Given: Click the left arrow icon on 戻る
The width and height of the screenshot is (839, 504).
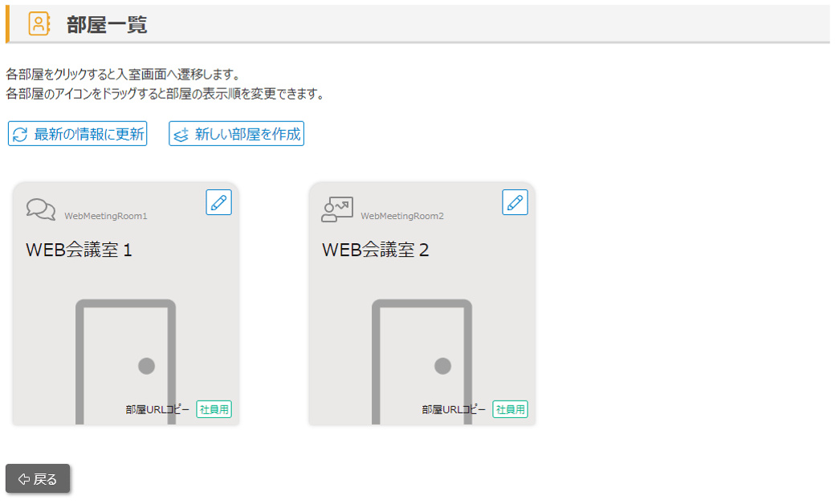Looking at the screenshot, I should click(23, 479).
